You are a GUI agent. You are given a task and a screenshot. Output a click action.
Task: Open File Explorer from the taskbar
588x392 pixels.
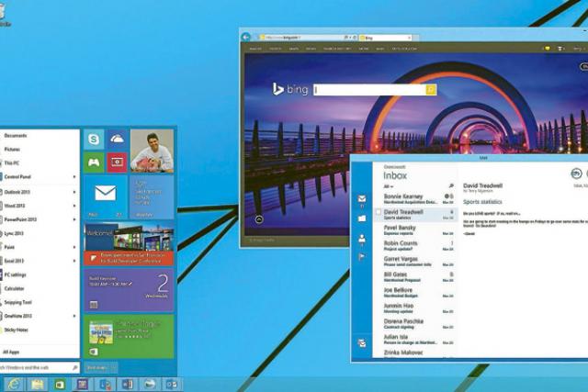37,384
